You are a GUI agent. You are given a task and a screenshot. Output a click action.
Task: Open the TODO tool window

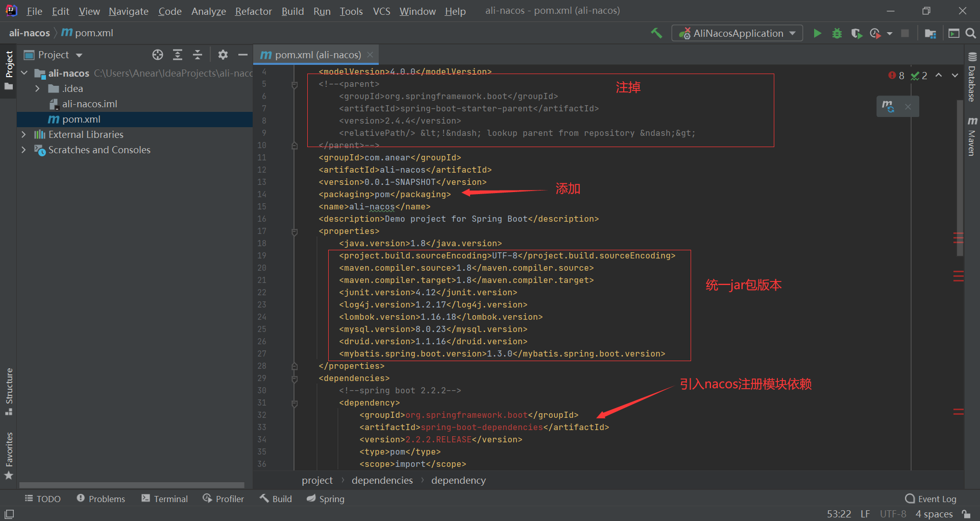[x=43, y=499]
